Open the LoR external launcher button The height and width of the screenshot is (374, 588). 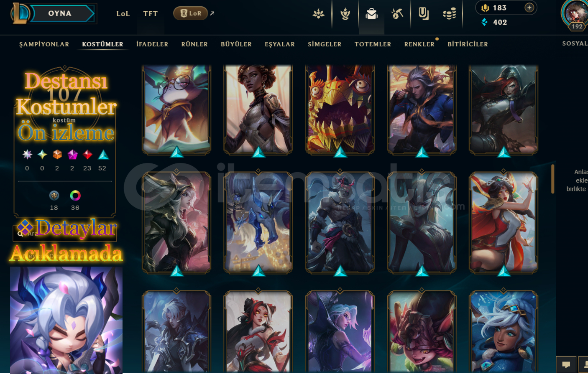click(x=191, y=13)
